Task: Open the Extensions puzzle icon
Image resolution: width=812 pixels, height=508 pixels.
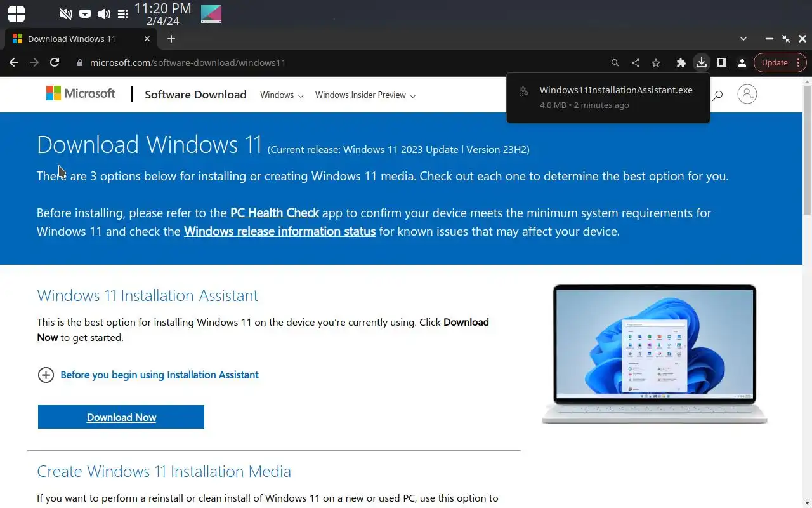Action: click(681, 63)
